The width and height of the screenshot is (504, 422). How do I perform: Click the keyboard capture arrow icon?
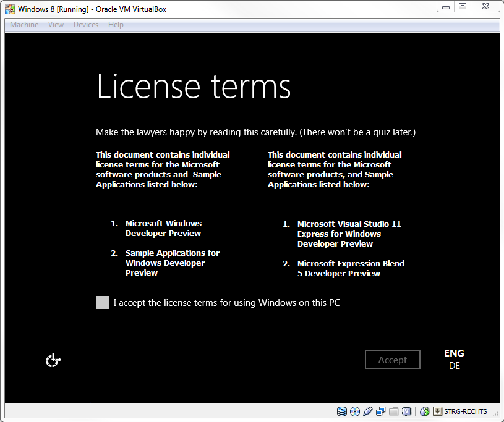437,411
